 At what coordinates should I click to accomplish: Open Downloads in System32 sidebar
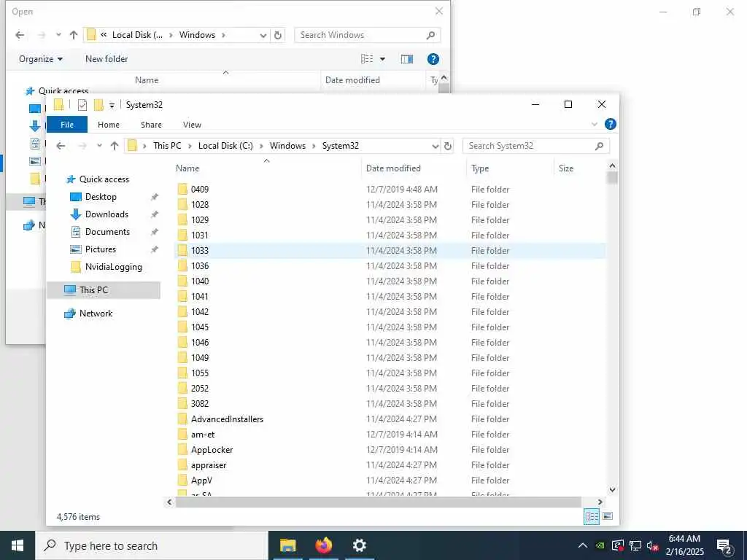[x=107, y=214]
